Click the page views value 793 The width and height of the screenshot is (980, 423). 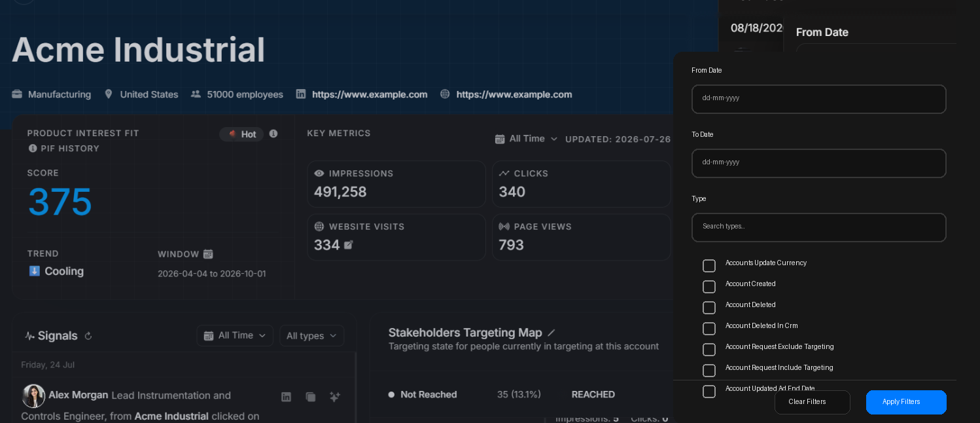[512, 245]
